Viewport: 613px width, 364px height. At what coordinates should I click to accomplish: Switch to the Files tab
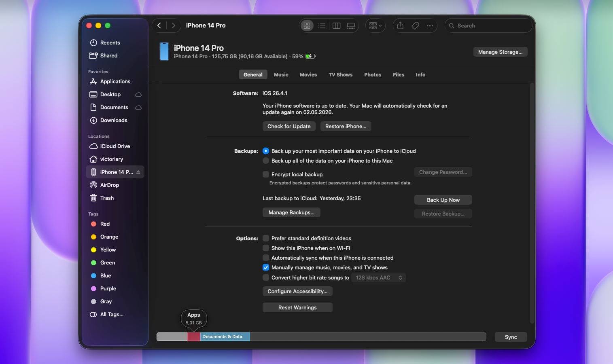pos(399,74)
